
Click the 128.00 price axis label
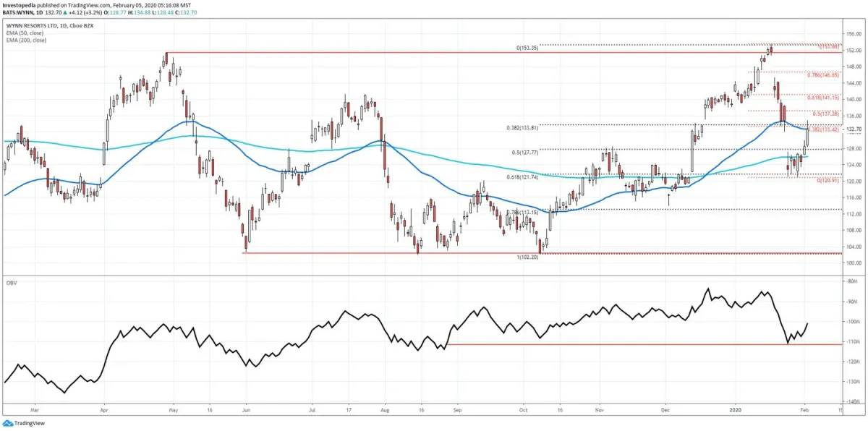(854, 148)
